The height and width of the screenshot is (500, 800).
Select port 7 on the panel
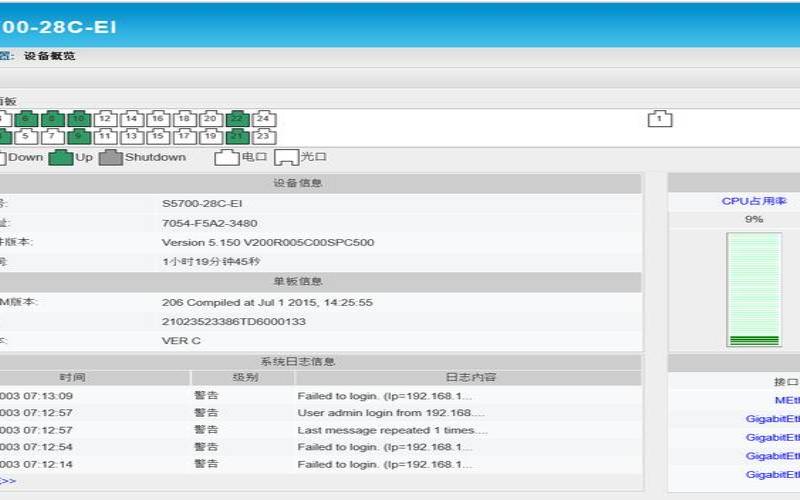click(53, 136)
